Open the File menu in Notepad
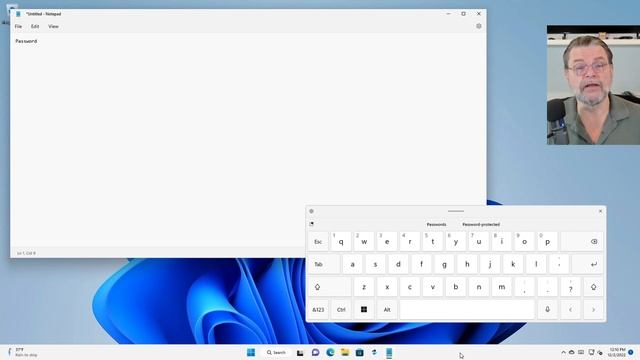The height and width of the screenshot is (360, 640). tap(18, 26)
